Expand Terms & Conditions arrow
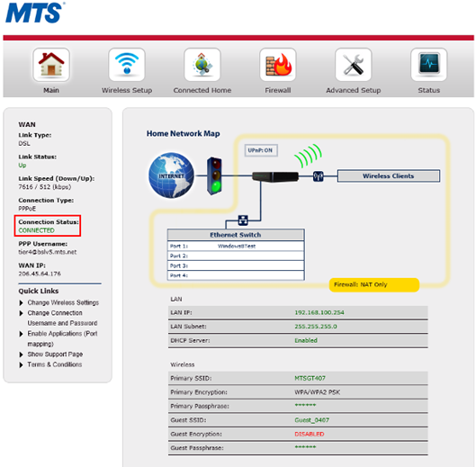 pyautogui.click(x=21, y=364)
